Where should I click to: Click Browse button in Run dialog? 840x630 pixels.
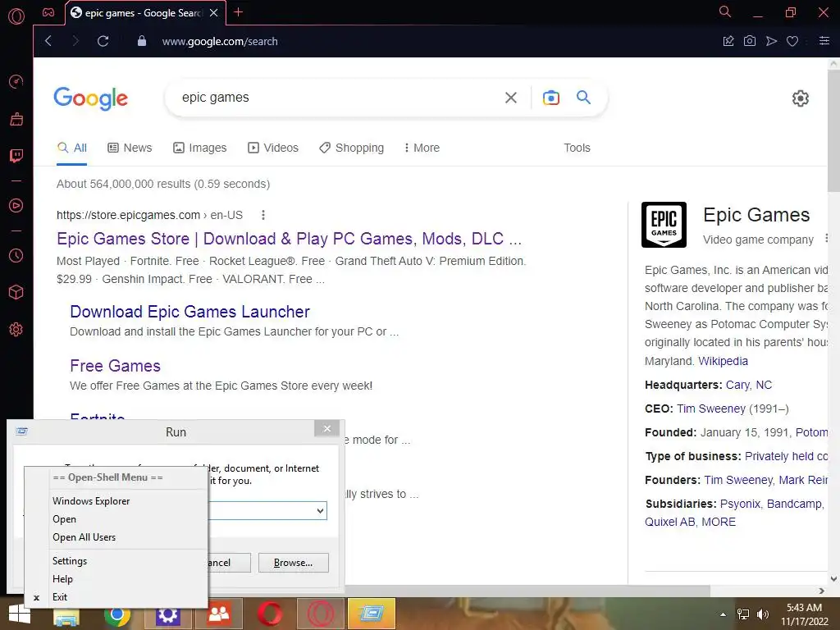coord(293,563)
